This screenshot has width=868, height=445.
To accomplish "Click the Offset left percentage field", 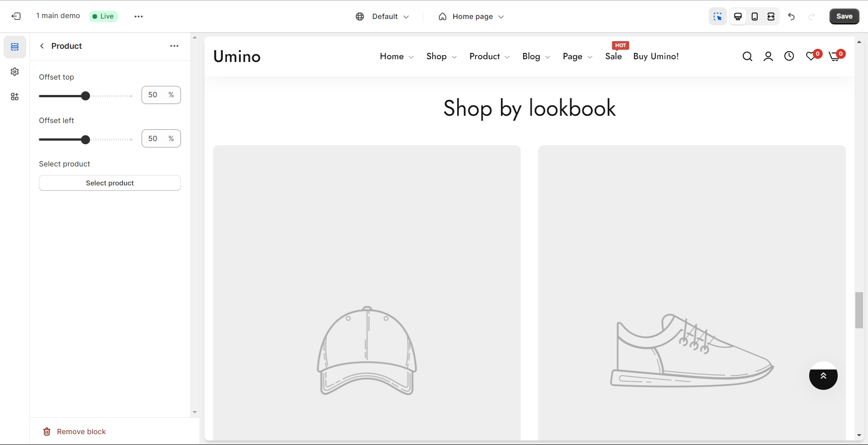I will [x=153, y=138].
